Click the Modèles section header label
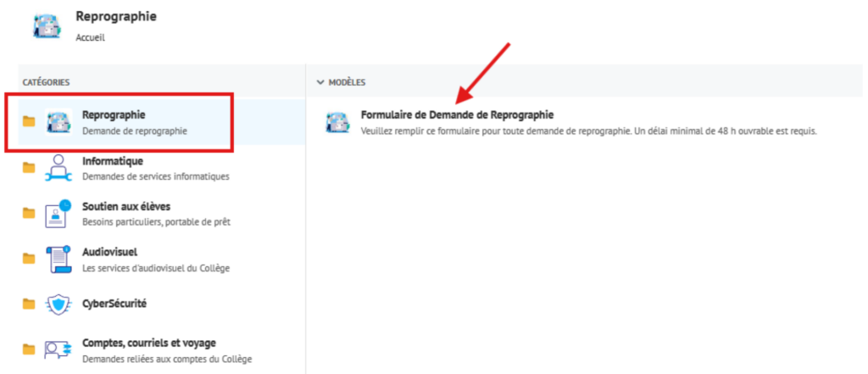The height and width of the screenshot is (374, 868). pyautogui.click(x=347, y=82)
